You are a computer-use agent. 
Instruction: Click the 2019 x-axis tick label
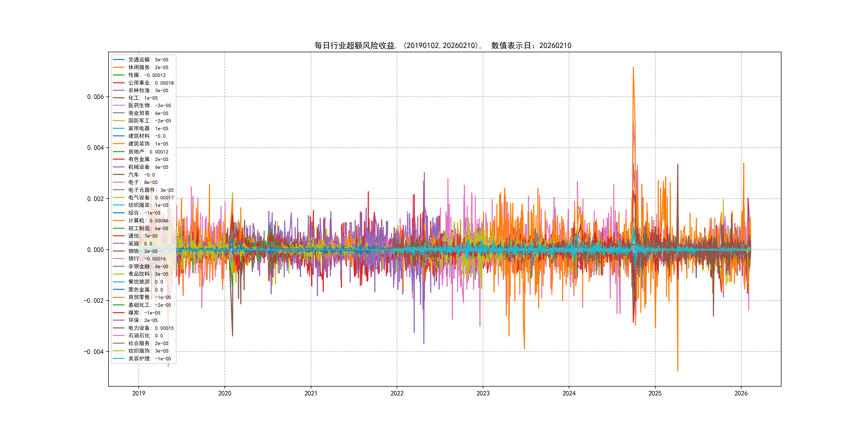[139, 393]
